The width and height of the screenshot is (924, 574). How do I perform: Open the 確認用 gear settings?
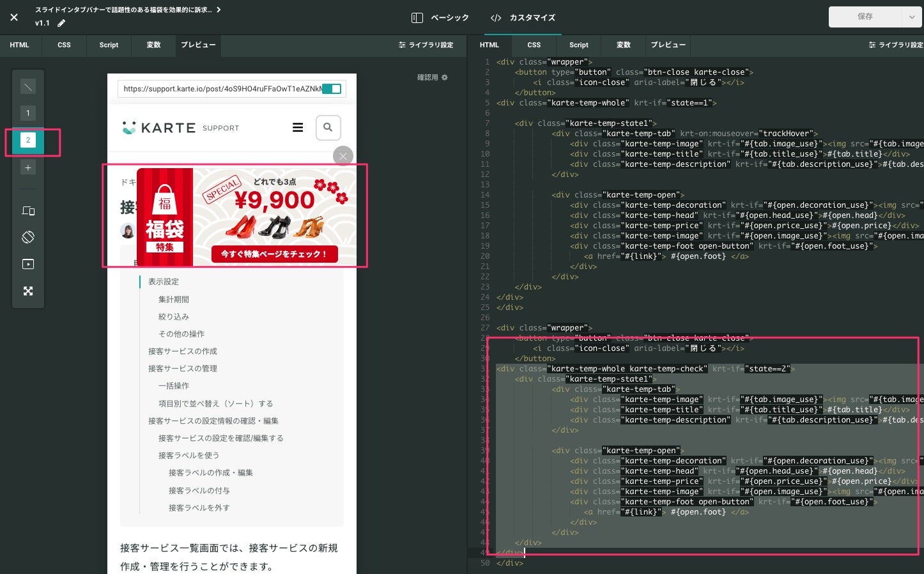click(433, 77)
